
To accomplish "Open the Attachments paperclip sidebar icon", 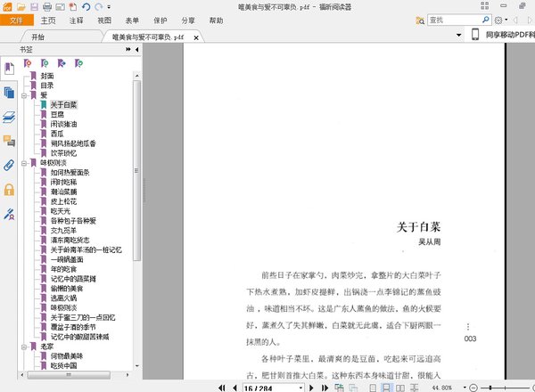I will (x=9, y=165).
